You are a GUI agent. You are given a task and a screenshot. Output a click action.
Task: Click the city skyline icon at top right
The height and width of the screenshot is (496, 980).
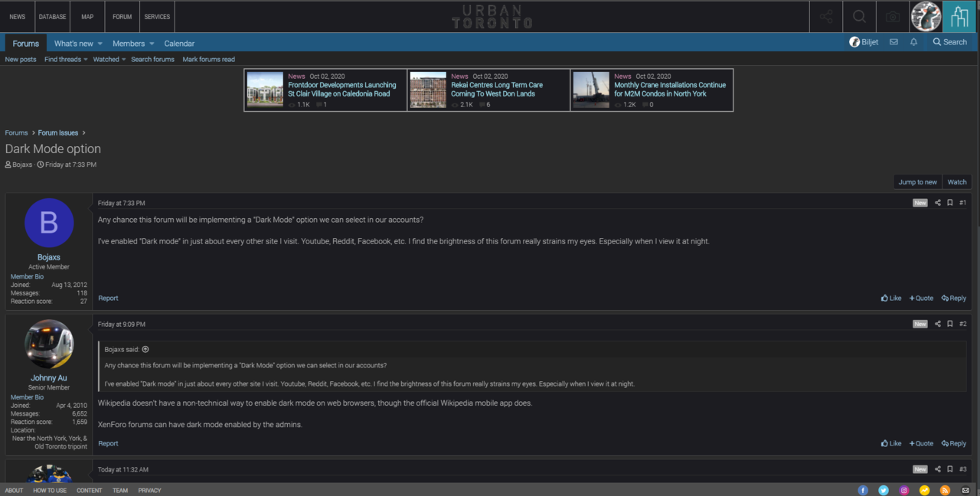pyautogui.click(x=959, y=17)
